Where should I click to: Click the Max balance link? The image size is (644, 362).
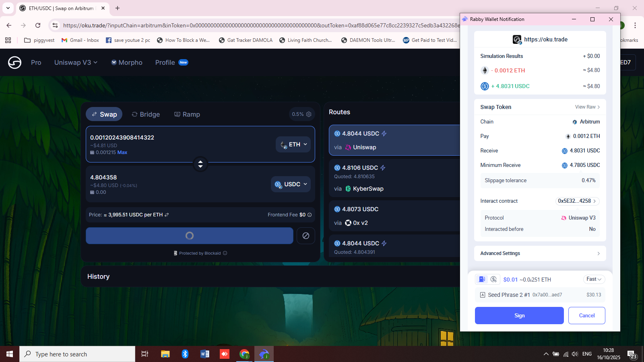click(x=122, y=152)
